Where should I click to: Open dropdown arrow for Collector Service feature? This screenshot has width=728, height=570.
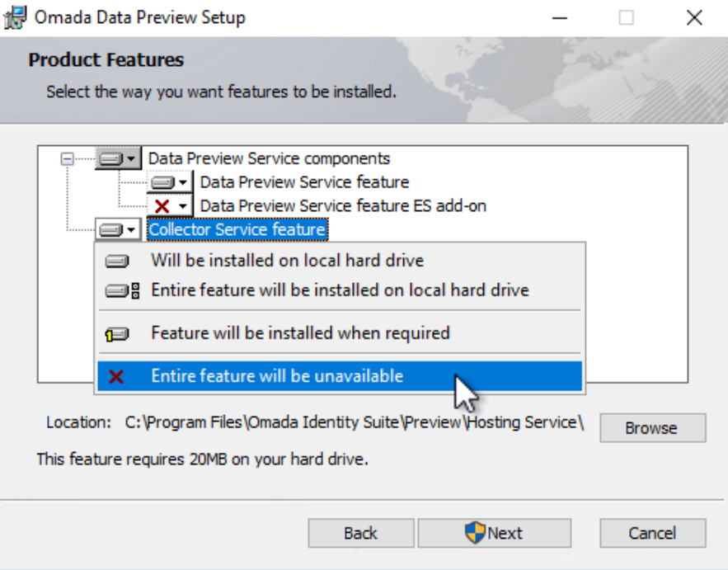131,229
